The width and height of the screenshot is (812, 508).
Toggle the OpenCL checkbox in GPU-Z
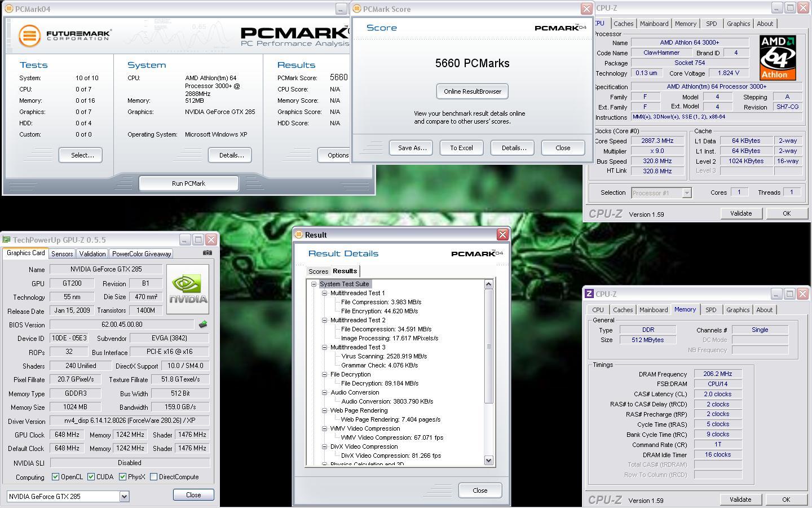click(x=55, y=477)
